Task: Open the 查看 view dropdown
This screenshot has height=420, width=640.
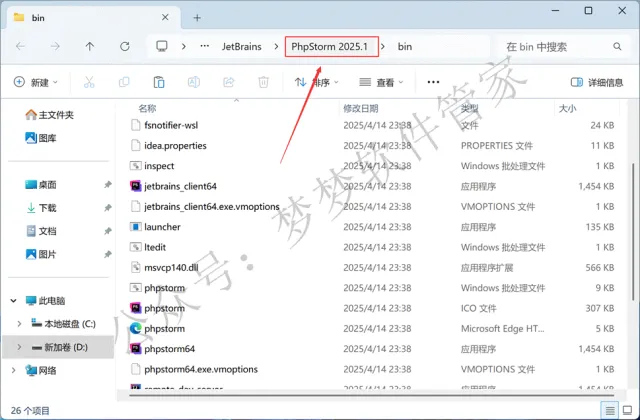Action: tap(381, 82)
